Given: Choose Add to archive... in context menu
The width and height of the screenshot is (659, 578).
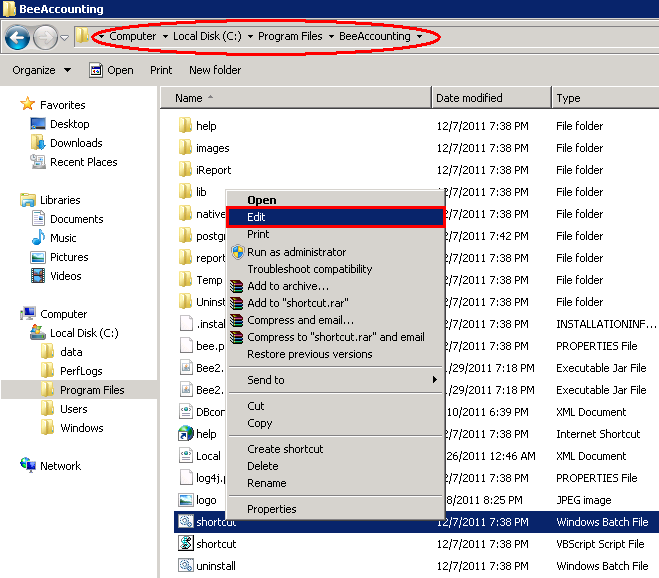Looking at the screenshot, I should [335, 286].
